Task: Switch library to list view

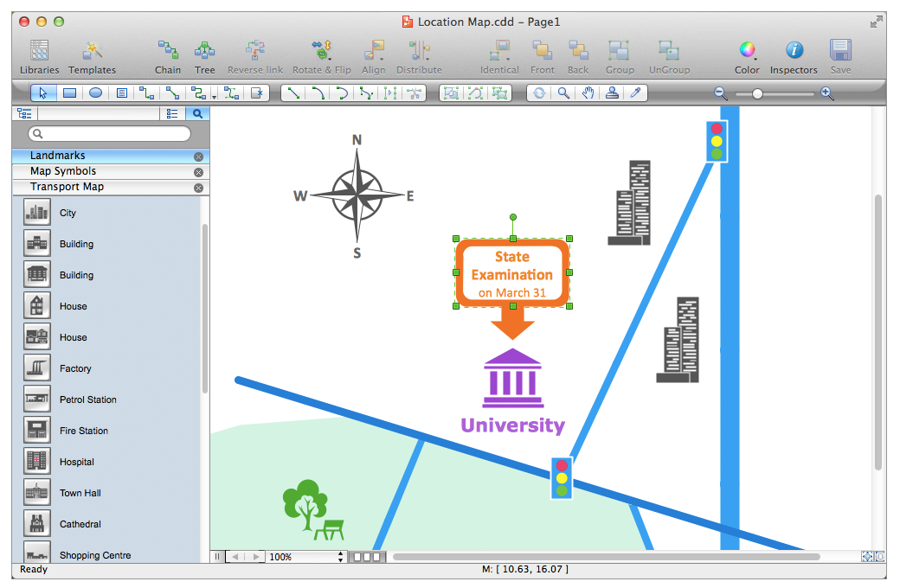Action: [172, 113]
